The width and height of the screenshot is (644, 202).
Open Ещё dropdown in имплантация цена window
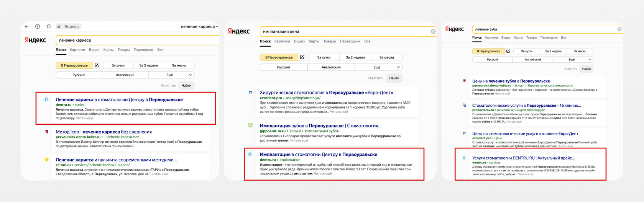click(379, 67)
